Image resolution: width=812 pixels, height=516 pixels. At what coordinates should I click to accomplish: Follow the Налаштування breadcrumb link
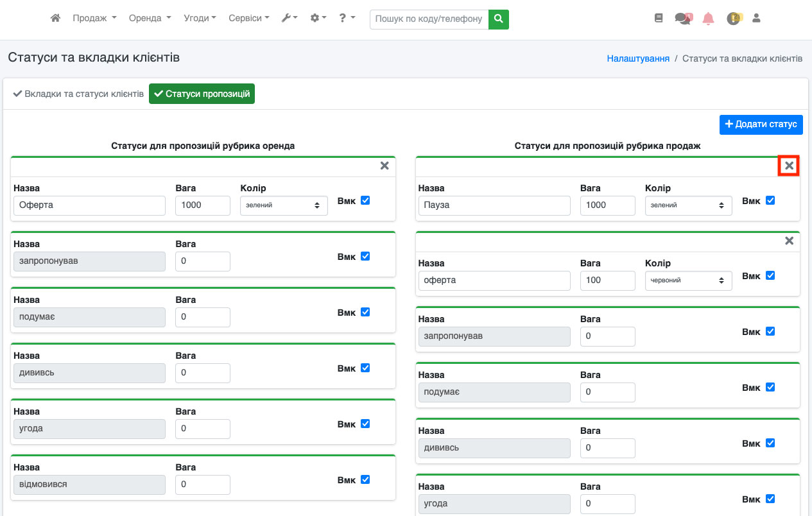[638, 58]
